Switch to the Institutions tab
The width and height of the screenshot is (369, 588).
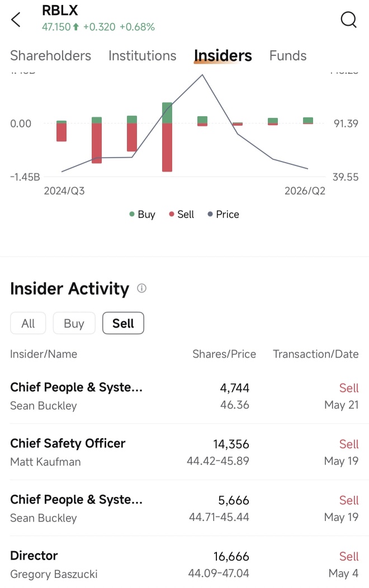143,56
